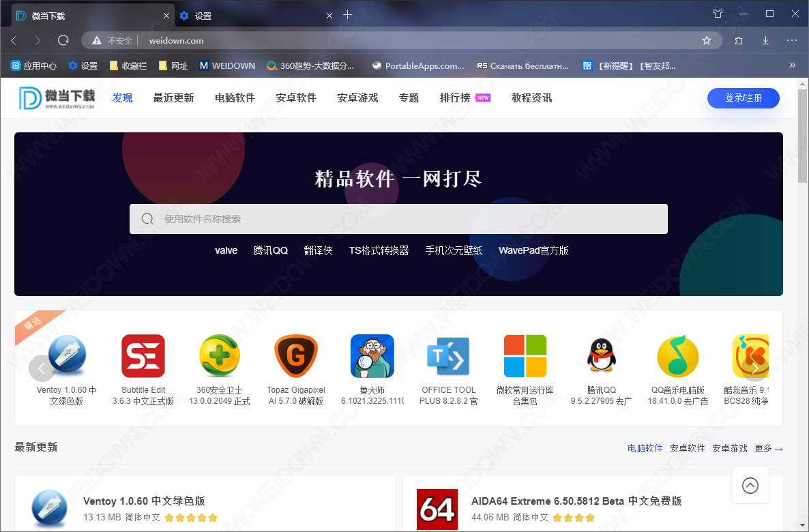The image size is (809, 532).
Task: Open the Subtitle Edit app icon
Action: point(143,355)
